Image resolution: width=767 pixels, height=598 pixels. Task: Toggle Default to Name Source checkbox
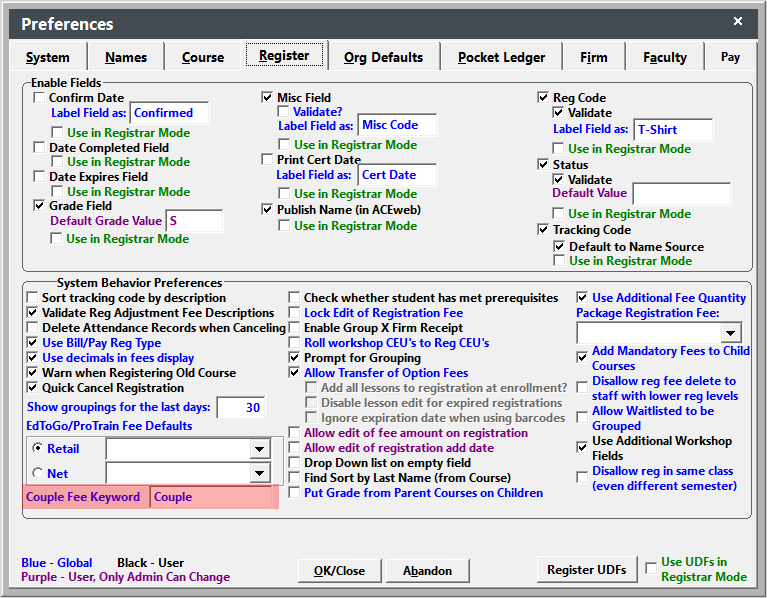pyautogui.click(x=559, y=246)
